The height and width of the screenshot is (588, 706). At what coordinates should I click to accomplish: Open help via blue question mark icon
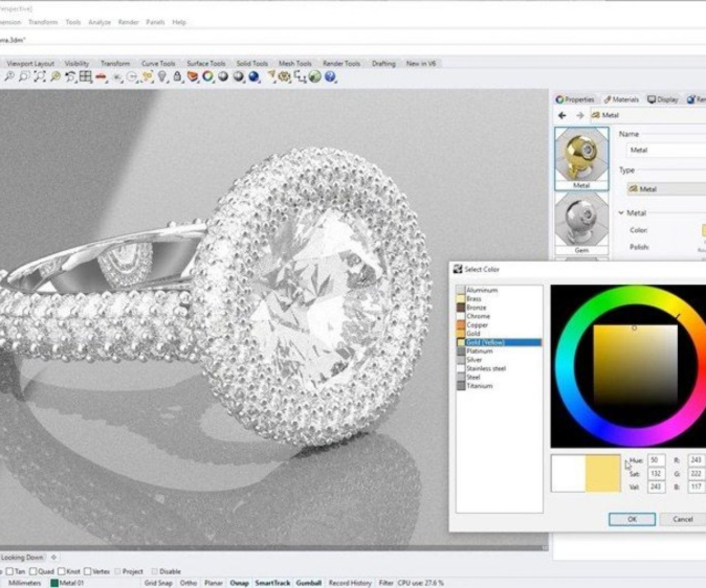[330, 77]
